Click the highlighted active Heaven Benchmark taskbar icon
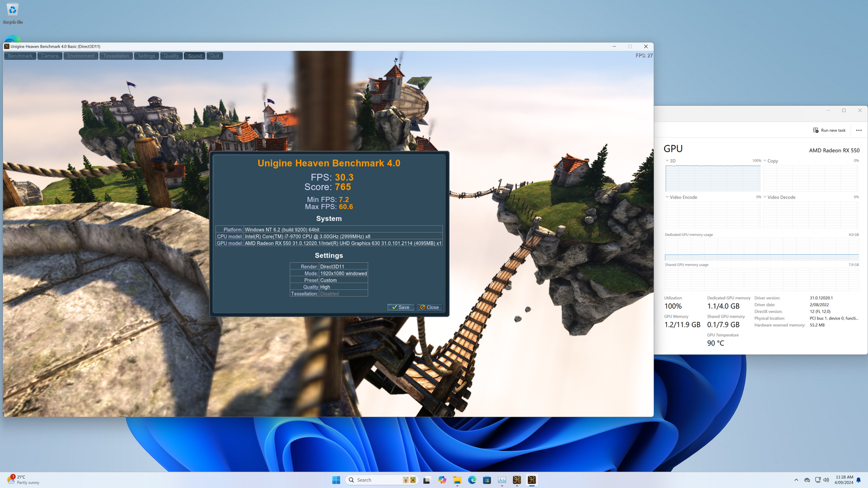Image resolution: width=868 pixels, height=488 pixels. click(x=532, y=480)
